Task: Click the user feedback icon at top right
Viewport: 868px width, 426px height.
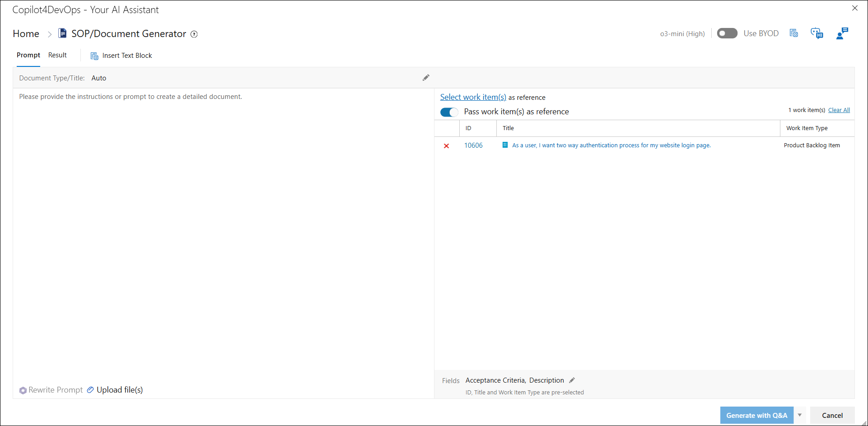Action: coord(842,33)
